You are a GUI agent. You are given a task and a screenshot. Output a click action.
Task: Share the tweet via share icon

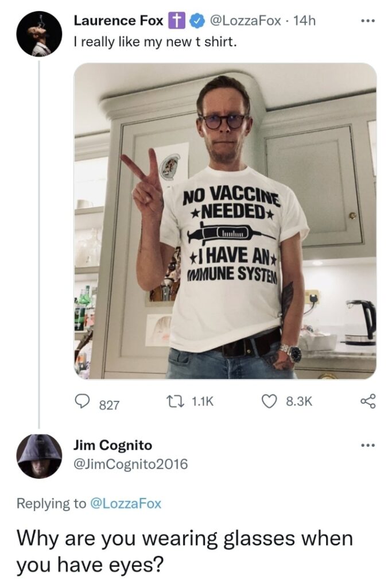click(x=368, y=401)
